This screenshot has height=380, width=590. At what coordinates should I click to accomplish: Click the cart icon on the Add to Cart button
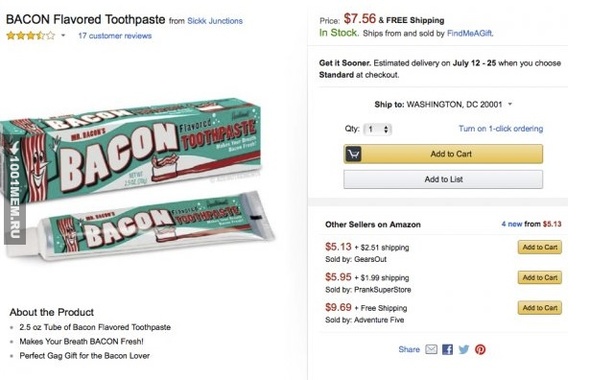(x=354, y=154)
